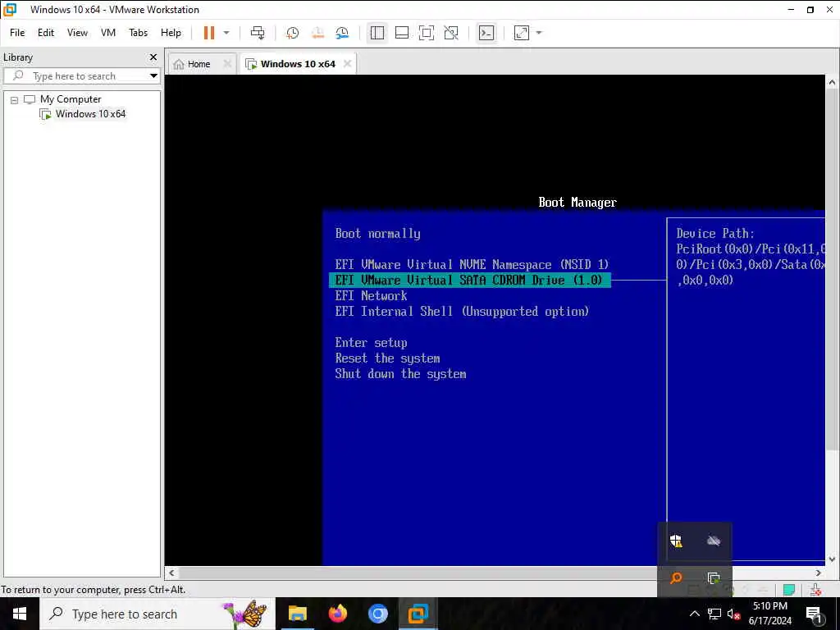The width and height of the screenshot is (840, 630).
Task: Open the Tabs menu
Action: click(x=138, y=33)
